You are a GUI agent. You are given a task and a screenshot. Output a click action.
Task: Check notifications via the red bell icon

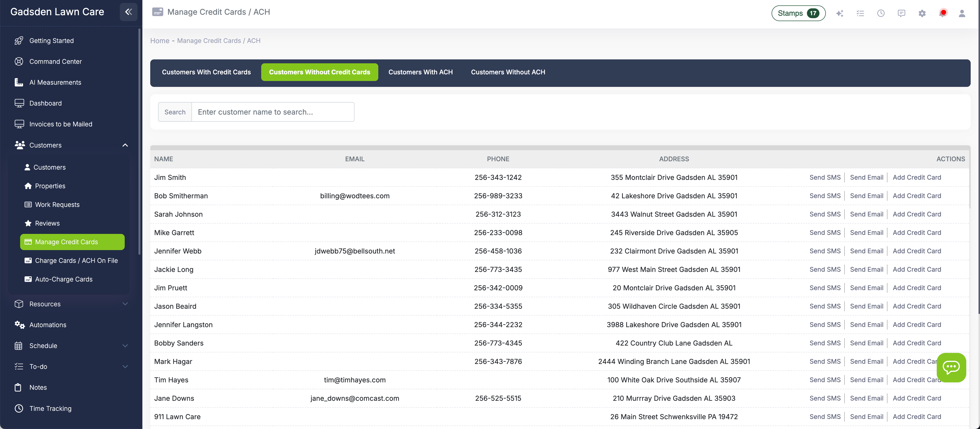click(x=943, y=13)
